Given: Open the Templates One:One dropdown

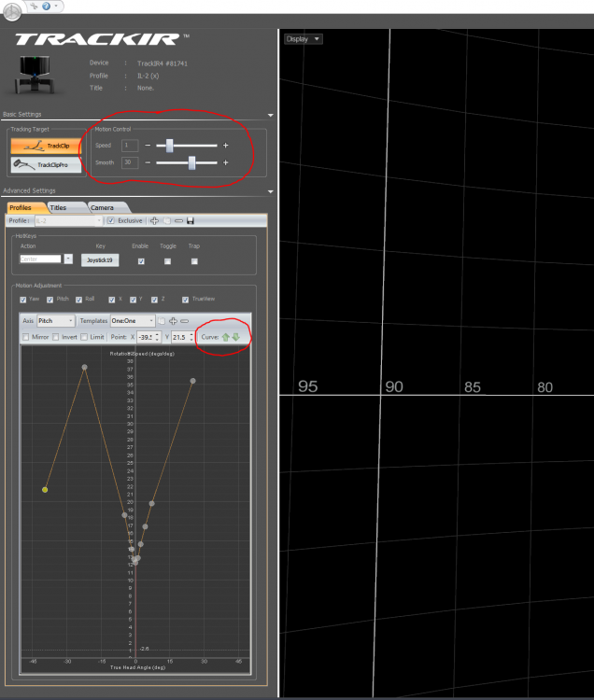Looking at the screenshot, I should point(132,320).
